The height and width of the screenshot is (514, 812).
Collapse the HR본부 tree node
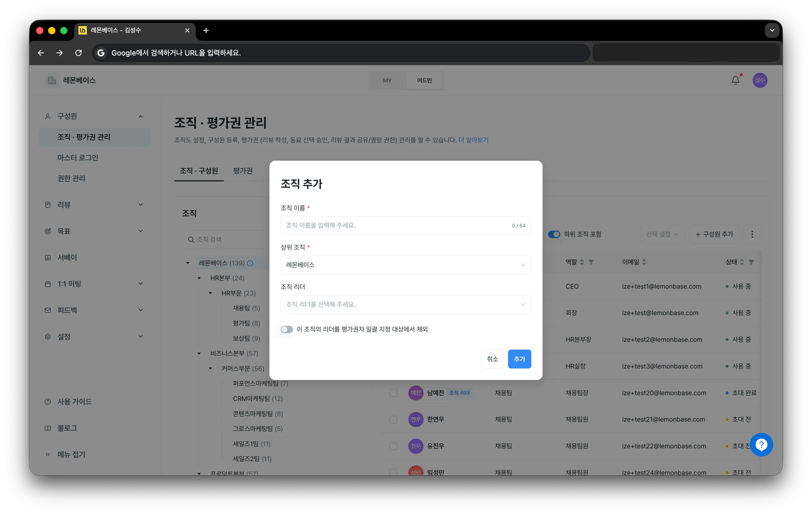coord(199,278)
